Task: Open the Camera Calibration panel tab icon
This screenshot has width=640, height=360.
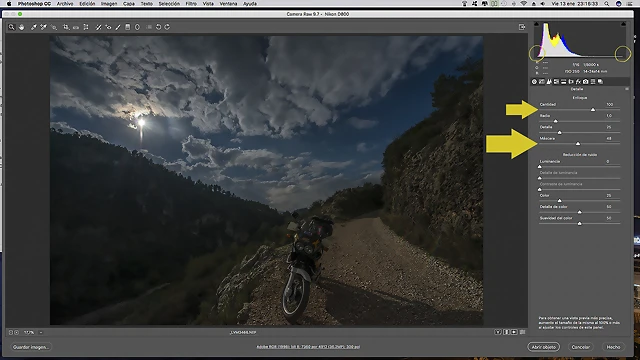Action: 586,82
